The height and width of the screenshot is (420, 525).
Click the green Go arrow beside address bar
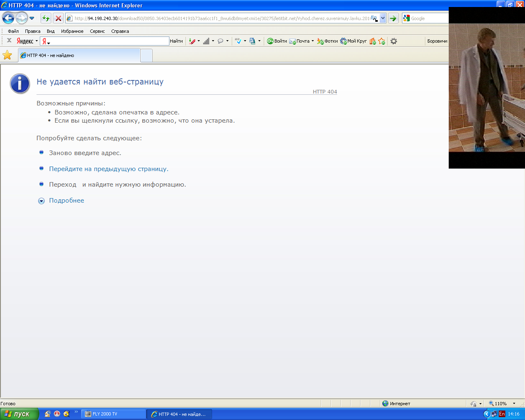pyautogui.click(x=393, y=18)
